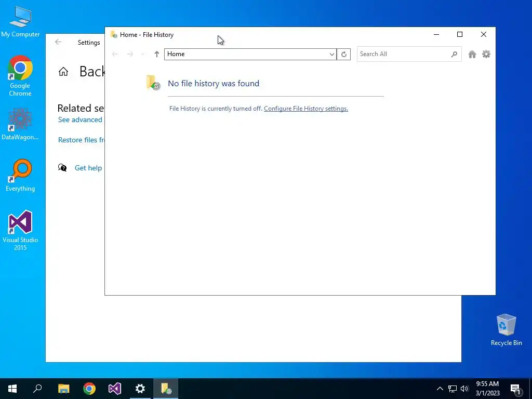Select the Recycle Bin icon

click(x=506, y=330)
